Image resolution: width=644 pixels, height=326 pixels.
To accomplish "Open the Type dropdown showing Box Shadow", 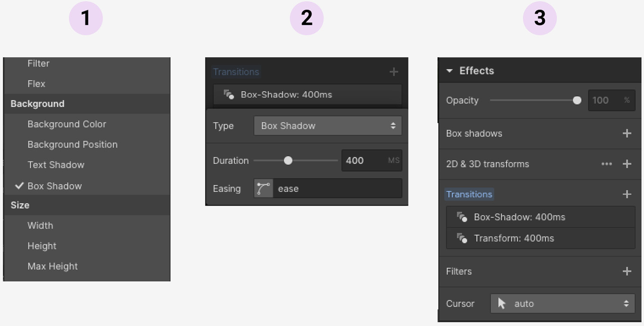I will click(328, 126).
